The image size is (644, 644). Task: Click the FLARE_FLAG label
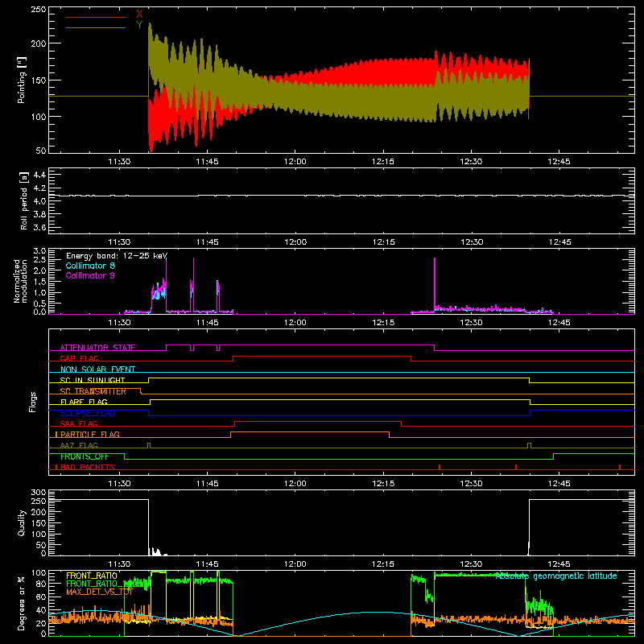coord(84,402)
